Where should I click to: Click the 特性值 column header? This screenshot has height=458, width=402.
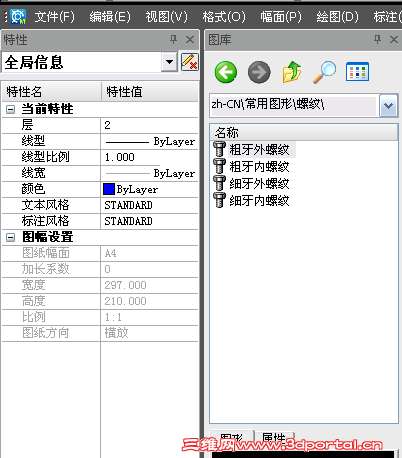tap(150, 92)
